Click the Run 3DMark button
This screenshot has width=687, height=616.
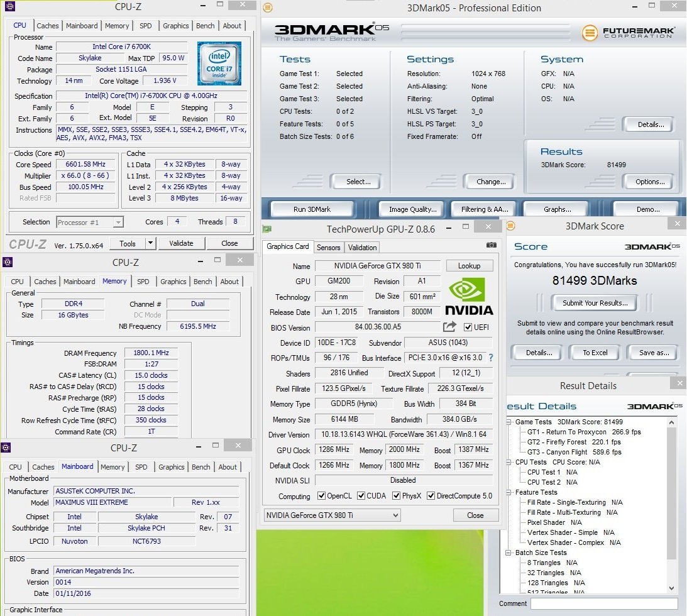pyautogui.click(x=312, y=209)
